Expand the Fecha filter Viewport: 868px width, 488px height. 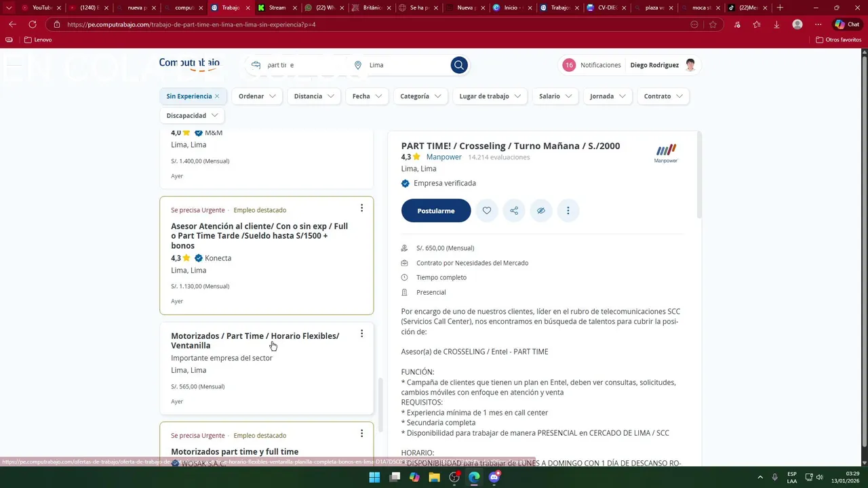(368, 96)
